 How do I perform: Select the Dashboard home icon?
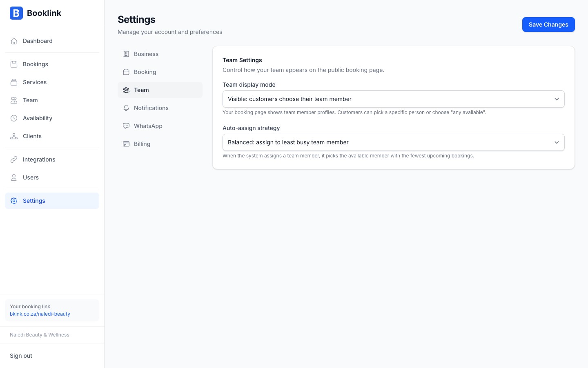(14, 41)
